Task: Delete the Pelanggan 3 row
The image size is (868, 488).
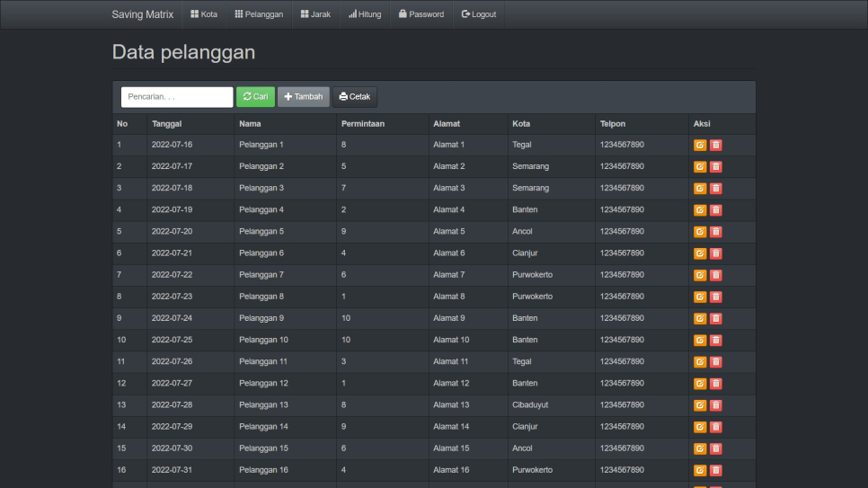Action: coord(716,189)
